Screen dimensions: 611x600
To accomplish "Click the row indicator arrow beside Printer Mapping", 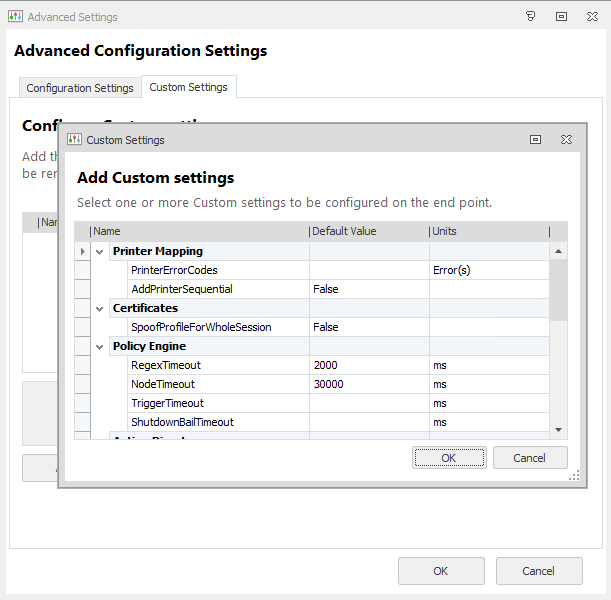I will (x=82, y=251).
